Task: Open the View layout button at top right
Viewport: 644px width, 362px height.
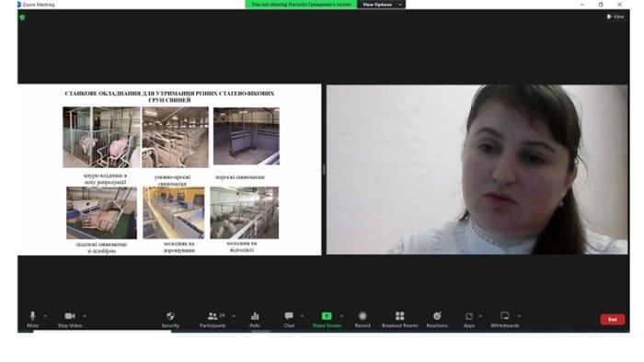Action: [615, 17]
